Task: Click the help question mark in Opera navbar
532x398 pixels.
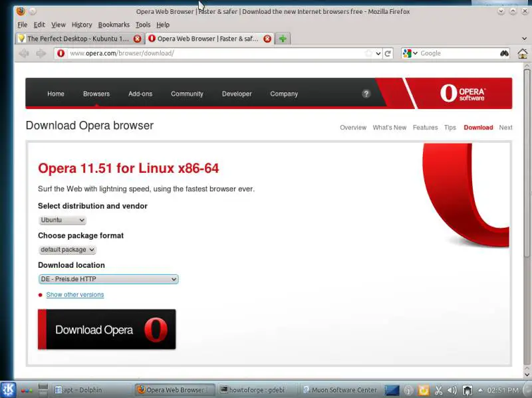Action: click(366, 94)
